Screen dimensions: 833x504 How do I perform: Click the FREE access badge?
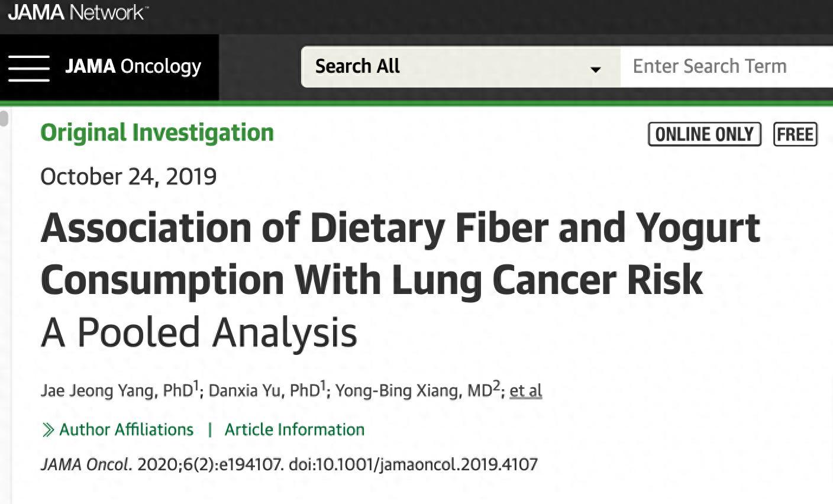795,134
